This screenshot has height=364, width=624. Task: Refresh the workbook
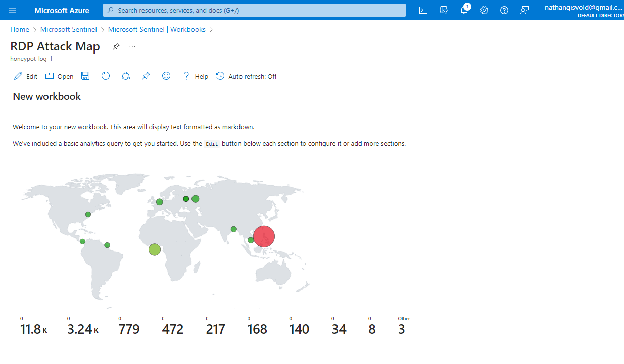(x=106, y=76)
